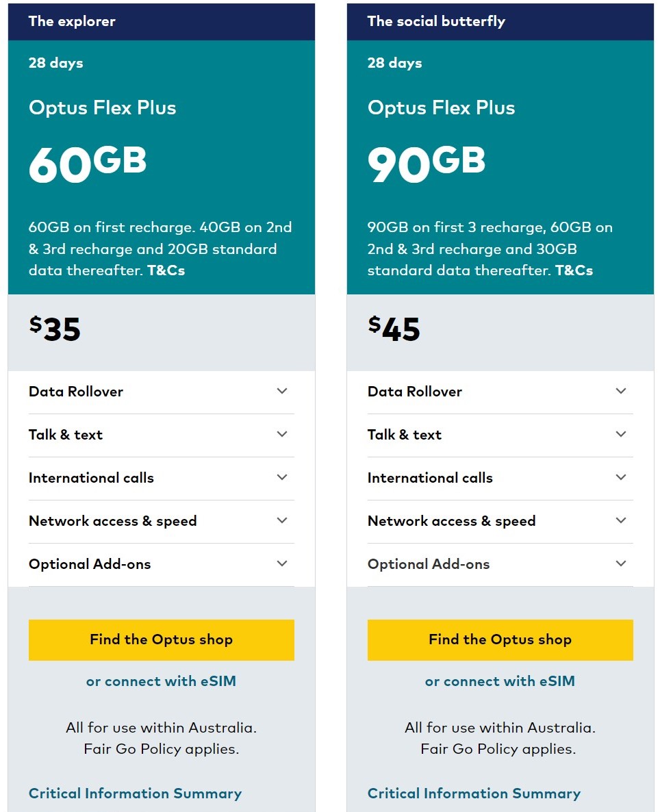This screenshot has width=660, height=812.
Task: Expand Optional Add-ons in the 90GB plan
Action: 500,564
